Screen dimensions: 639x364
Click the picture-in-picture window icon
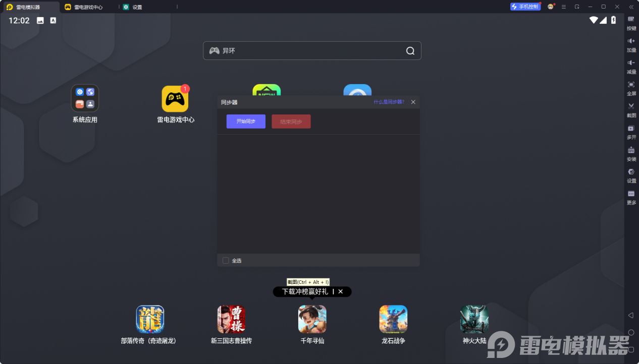click(x=577, y=7)
